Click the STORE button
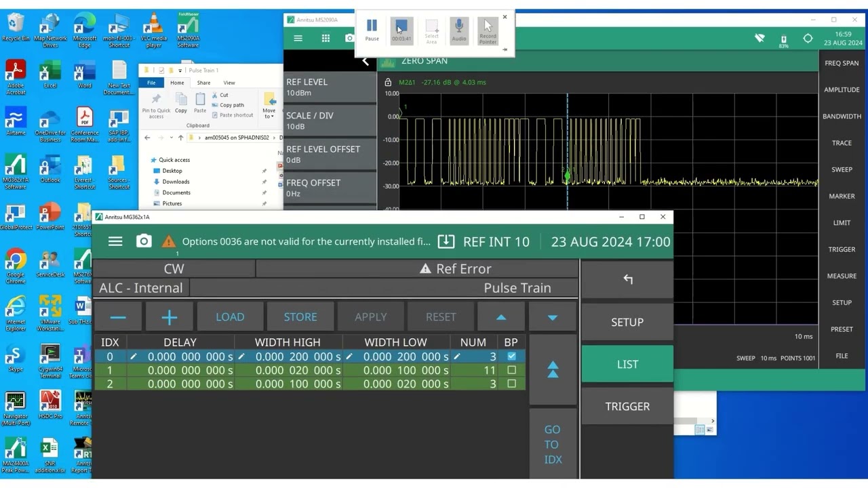The width and height of the screenshot is (868, 488). [x=300, y=317]
